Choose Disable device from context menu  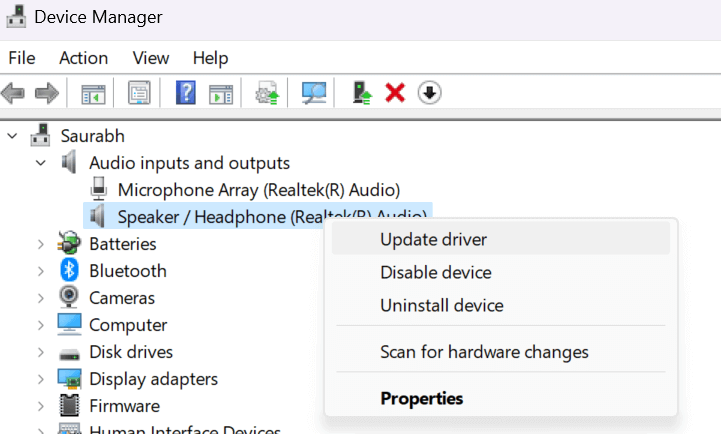(x=501, y=272)
